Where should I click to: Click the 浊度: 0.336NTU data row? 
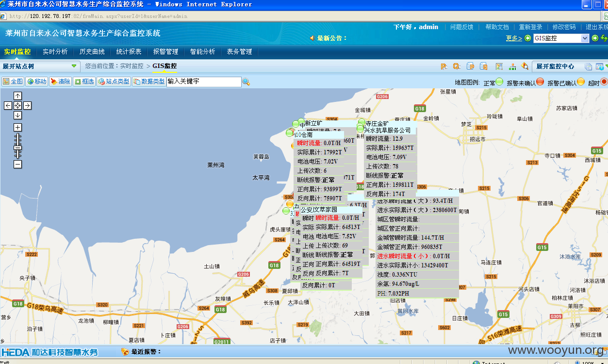(x=417, y=275)
